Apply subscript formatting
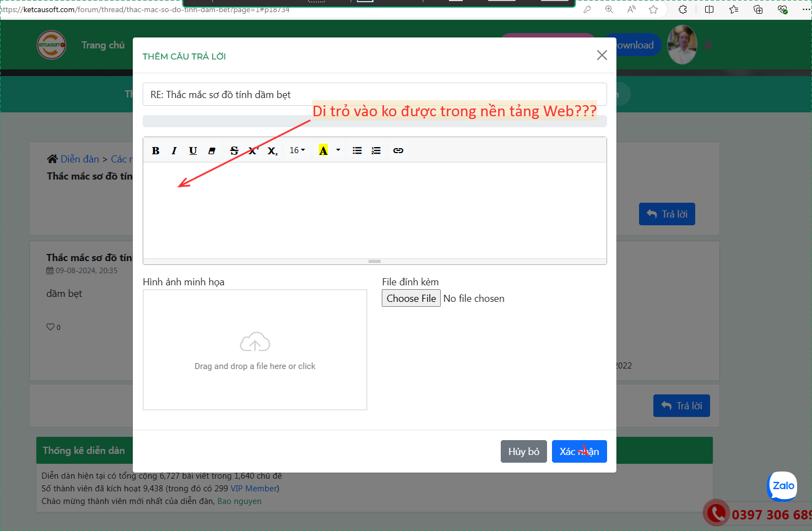 click(273, 151)
